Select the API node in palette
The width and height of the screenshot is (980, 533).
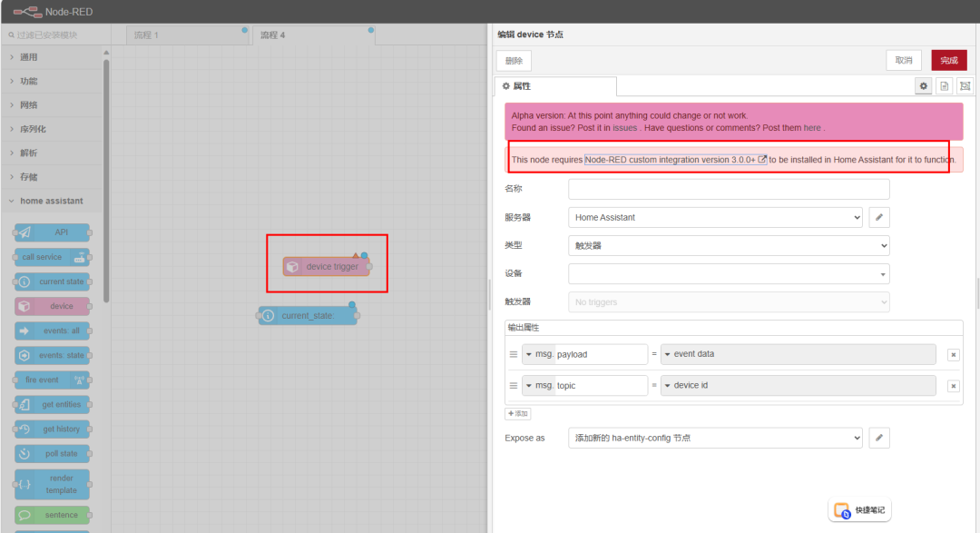52,232
